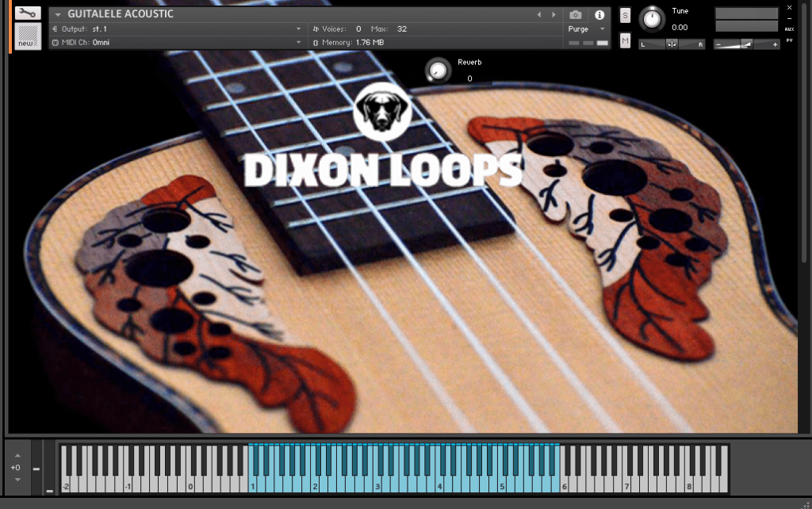Open the Purge menu
Image resolution: width=812 pixels, height=509 pixels.
(588, 29)
